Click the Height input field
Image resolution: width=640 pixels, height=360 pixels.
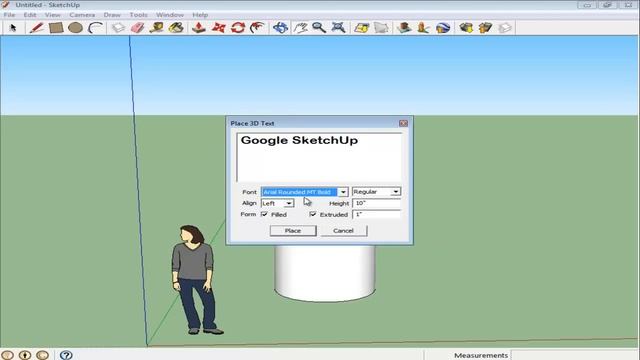click(376, 203)
